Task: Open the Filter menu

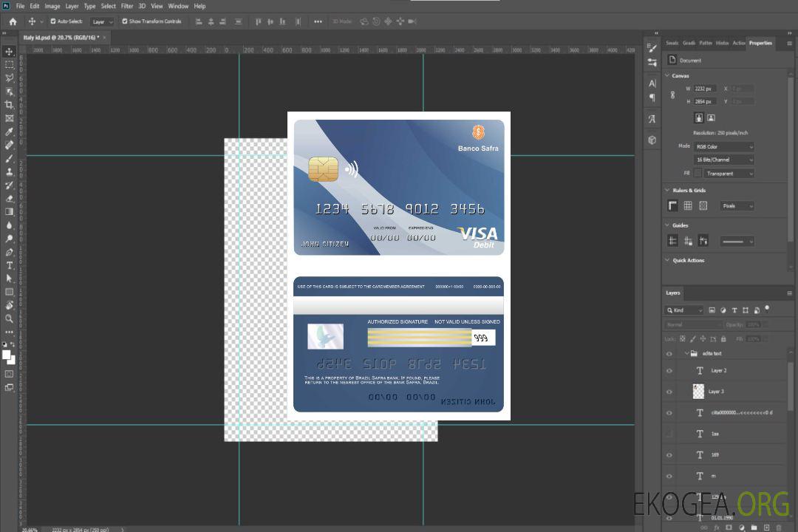Action: tap(127, 6)
